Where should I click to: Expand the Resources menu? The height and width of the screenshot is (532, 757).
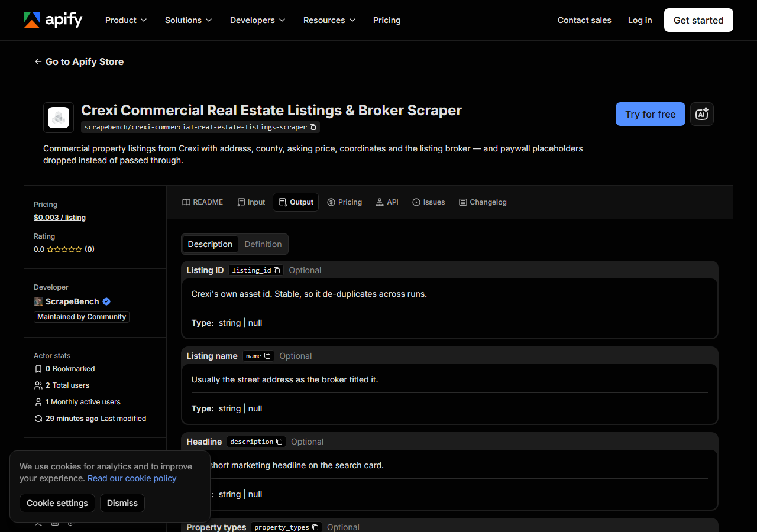click(329, 20)
